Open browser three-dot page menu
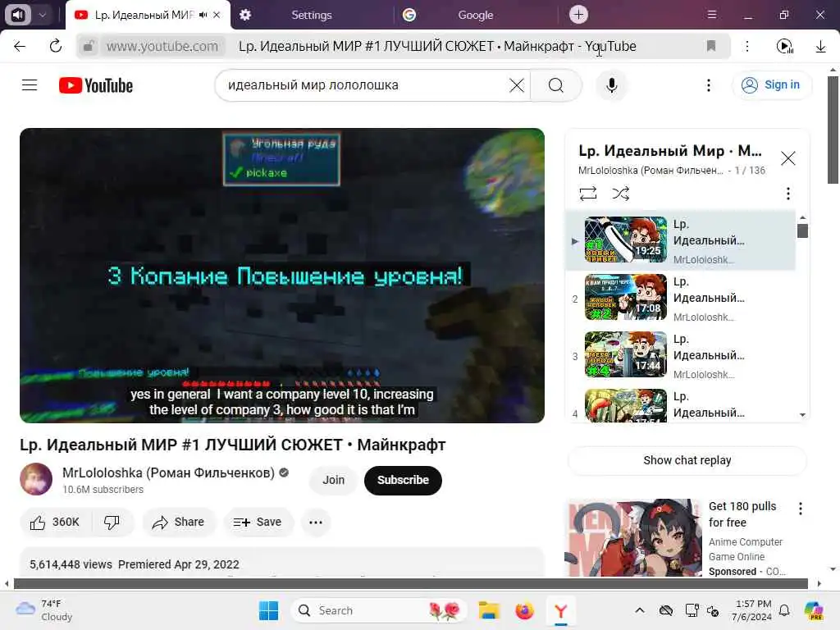840x630 pixels. pos(746,46)
